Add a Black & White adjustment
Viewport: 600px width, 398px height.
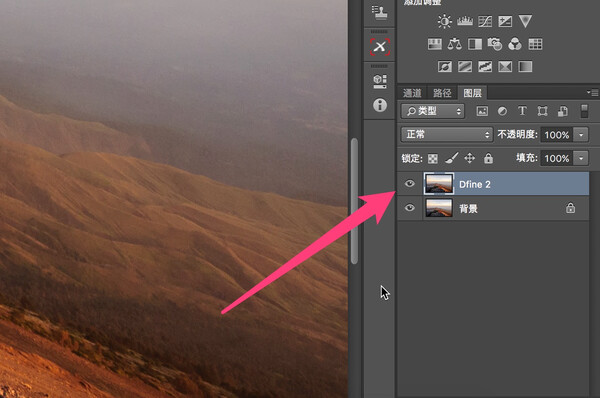click(475, 44)
